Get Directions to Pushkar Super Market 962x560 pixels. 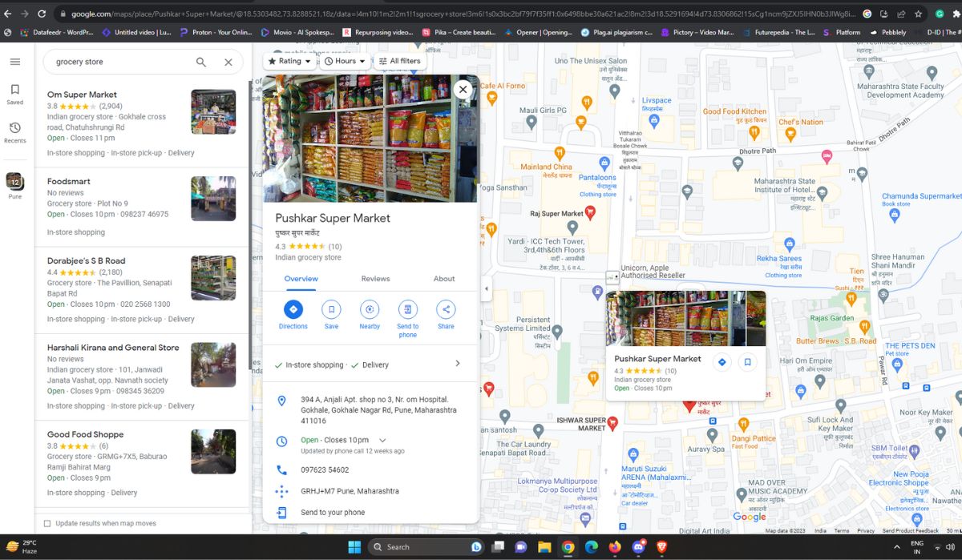tap(293, 312)
